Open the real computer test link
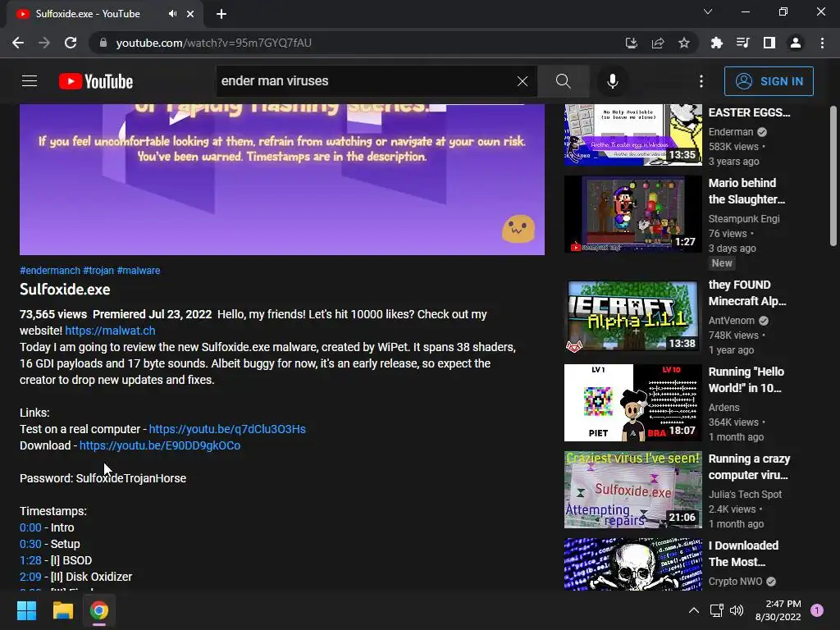The width and height of the screenshot is (840, 630). [x=227, y=429]
